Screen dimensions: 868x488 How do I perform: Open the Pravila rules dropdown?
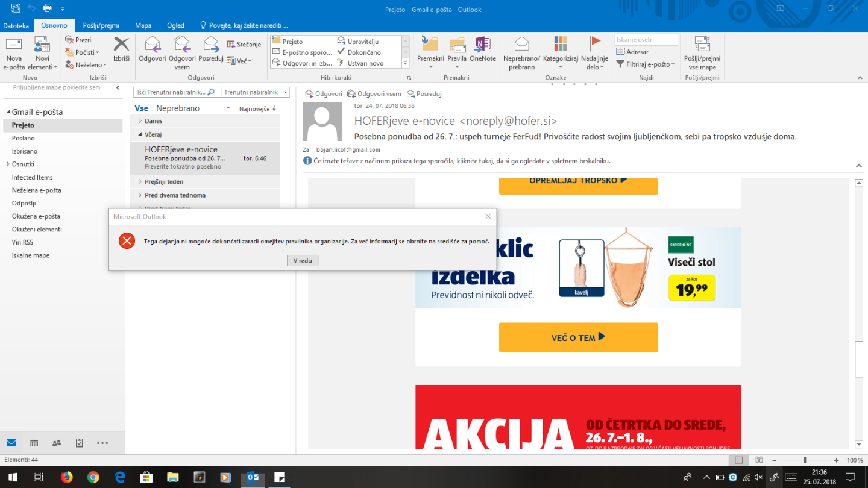pos(457,53)
